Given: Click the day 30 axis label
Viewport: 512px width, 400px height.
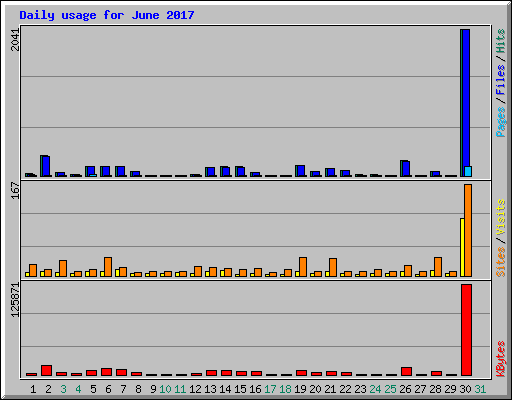Looking at the screenshot, I should point(465,389).
